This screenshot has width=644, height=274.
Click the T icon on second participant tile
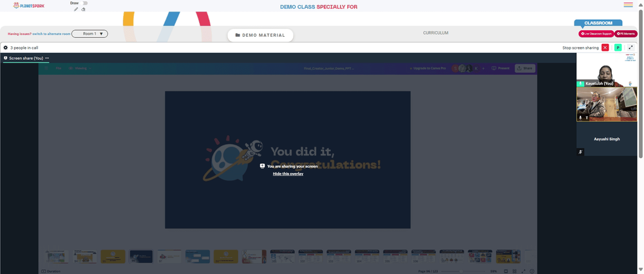tap(587, 118)
